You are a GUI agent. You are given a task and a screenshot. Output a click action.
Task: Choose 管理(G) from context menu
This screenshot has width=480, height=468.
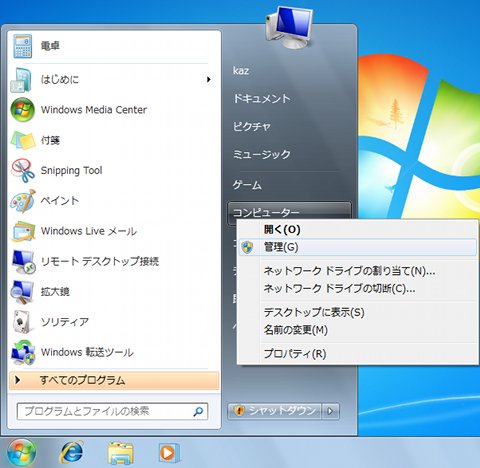357,247
